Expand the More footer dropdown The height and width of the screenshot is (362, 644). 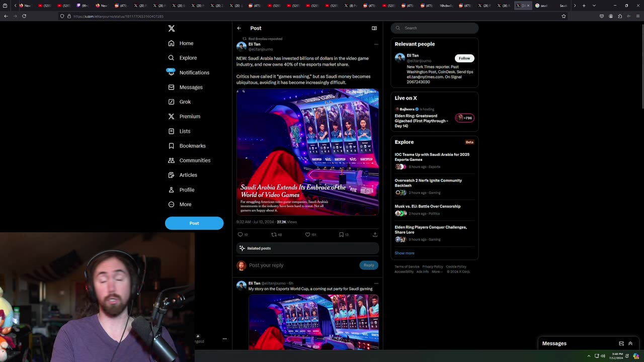coord(437,272)
